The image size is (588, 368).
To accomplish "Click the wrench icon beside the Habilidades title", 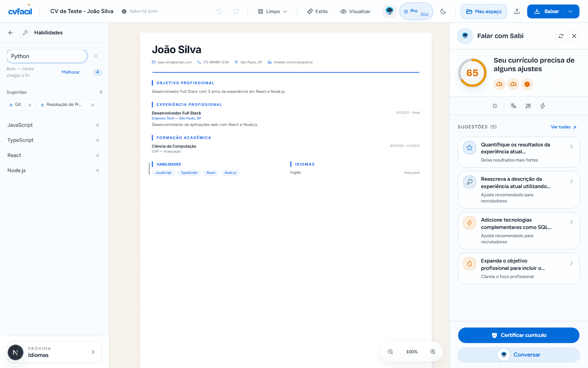I will point(25,33).
